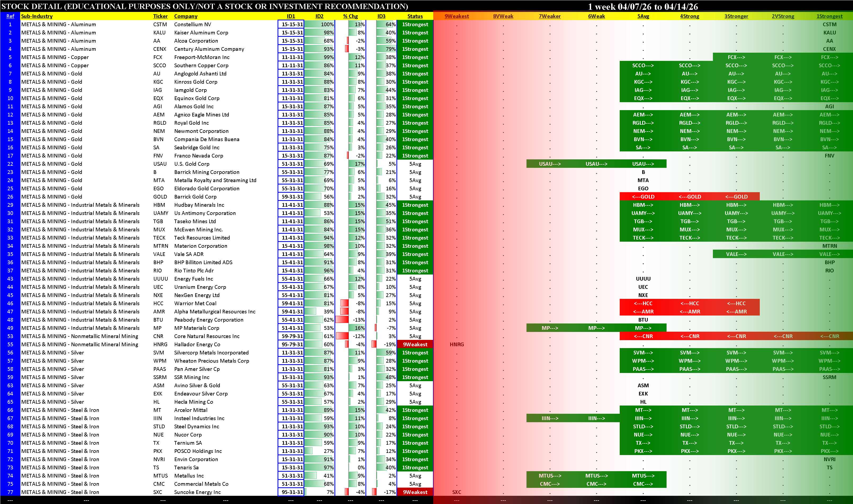
Task: Select ID1 cell 95-79-31 for Hallador
Action: [292, 344]
